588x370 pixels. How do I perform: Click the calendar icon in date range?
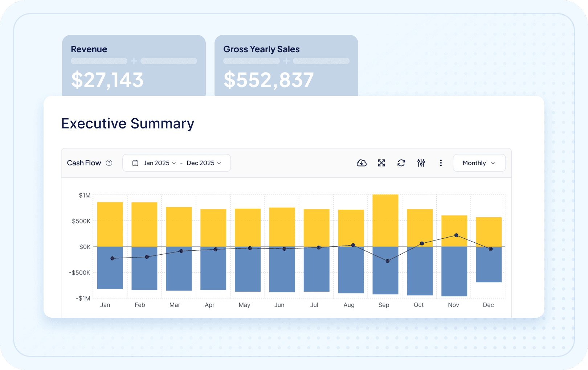click(135, 163)
